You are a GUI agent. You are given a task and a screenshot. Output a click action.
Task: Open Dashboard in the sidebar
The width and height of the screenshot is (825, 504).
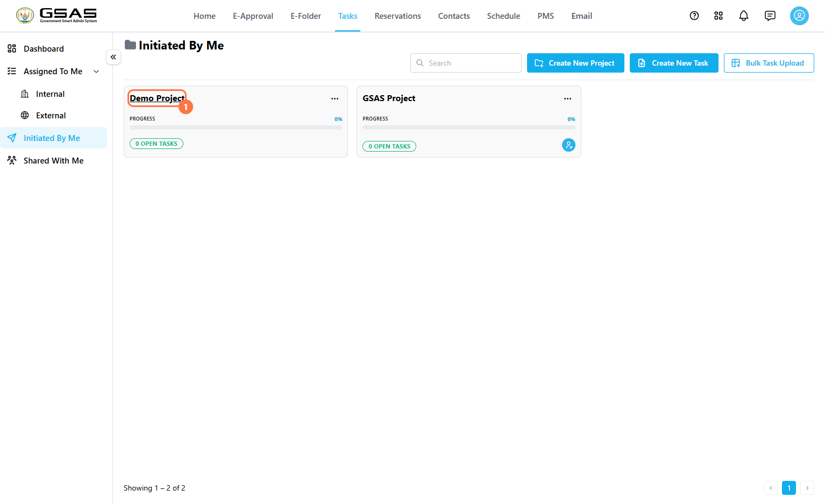(x=53, y=48)
